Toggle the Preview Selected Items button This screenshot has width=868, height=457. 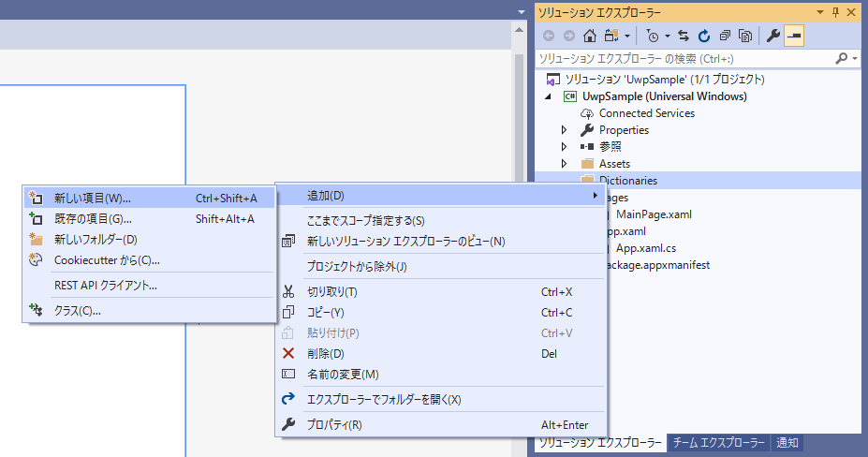click(794, 36)
